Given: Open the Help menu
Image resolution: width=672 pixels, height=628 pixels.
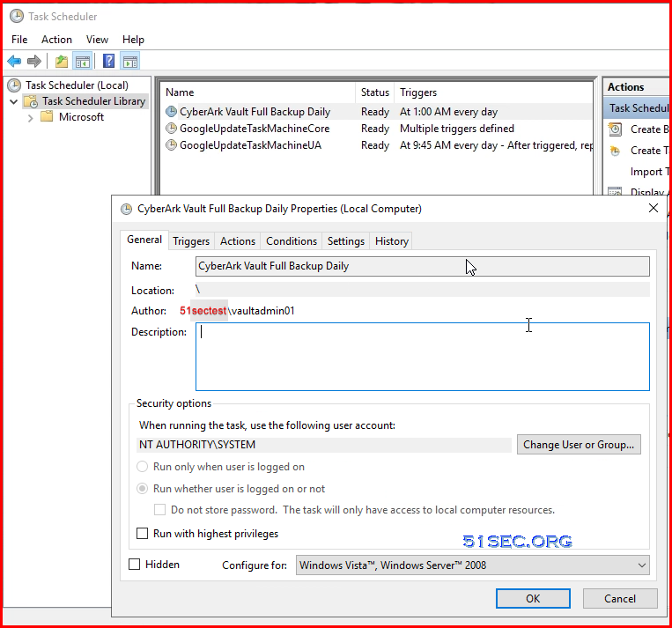Looking at the screenshot, I should [x=133, y=40].
